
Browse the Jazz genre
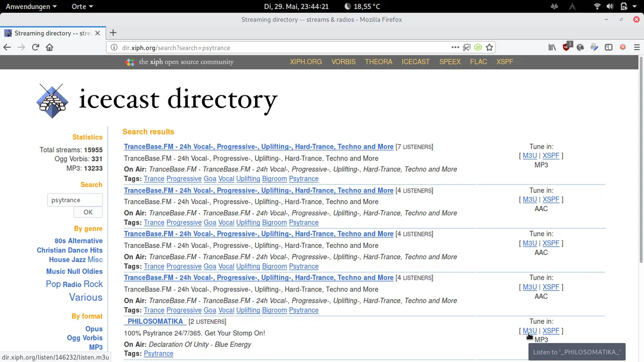pyautogui.click(x=78, y=260)
